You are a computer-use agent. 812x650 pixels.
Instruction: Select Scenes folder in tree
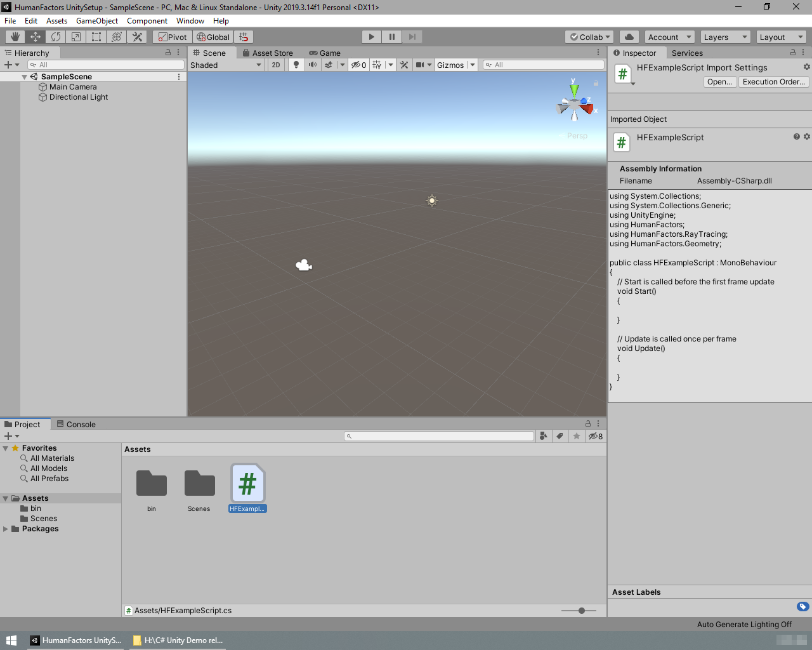coord(44,519)
